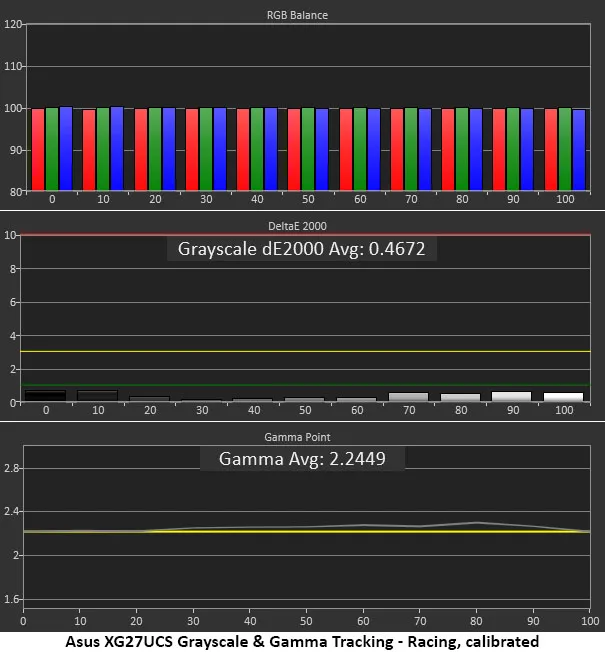Select the white DeltaE bar at 100
The height and width of the screenshot is (652, 605).
point(563,397)
